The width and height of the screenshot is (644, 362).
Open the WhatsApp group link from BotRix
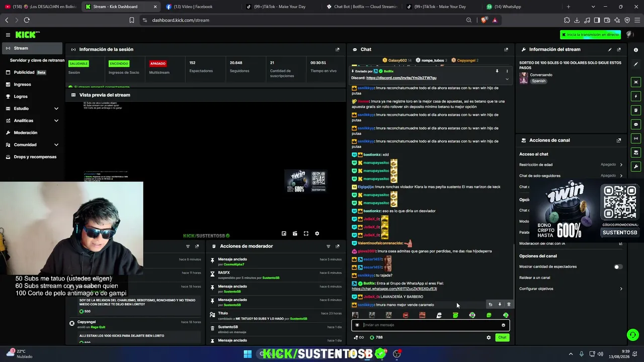pyautogui.click(x=394, y=289)
